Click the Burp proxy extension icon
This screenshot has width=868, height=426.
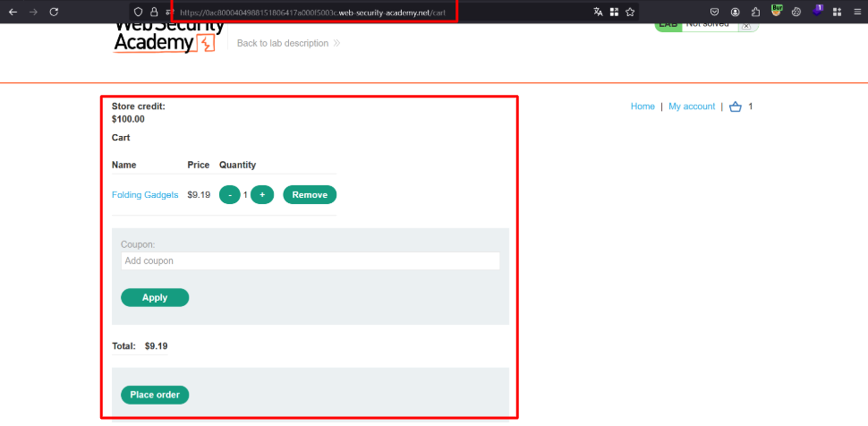click(776, 12)
